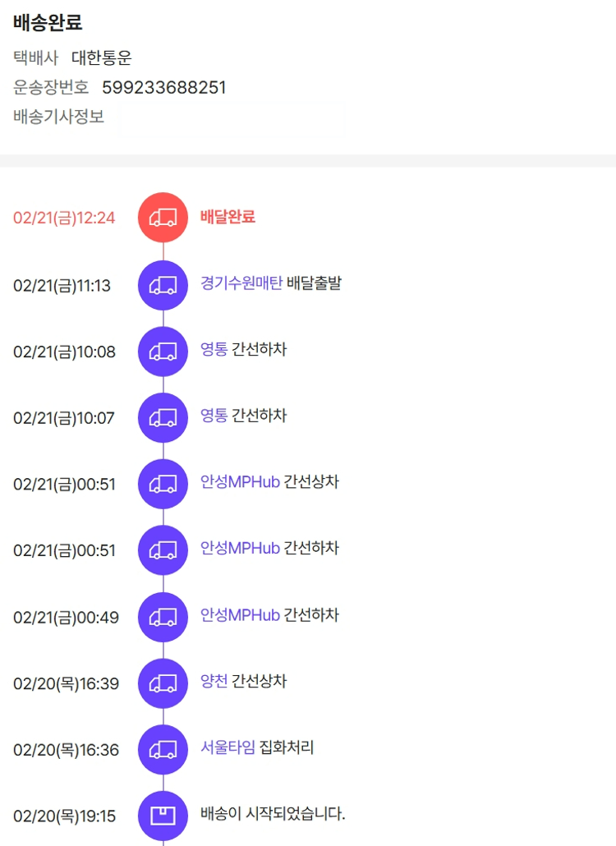The height and width of the screenshot is (846, 616).
Task: Click the 배달완료 status text
Action: pos(228,217)
